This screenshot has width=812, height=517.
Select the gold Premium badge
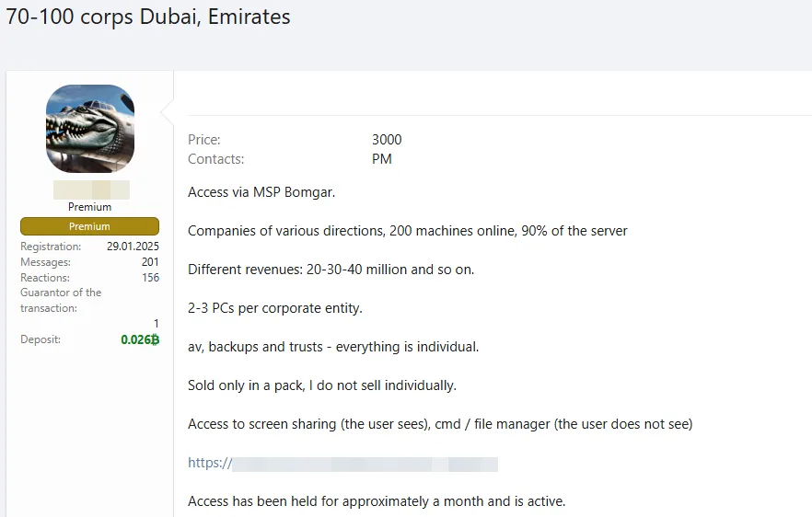(89, 226)
